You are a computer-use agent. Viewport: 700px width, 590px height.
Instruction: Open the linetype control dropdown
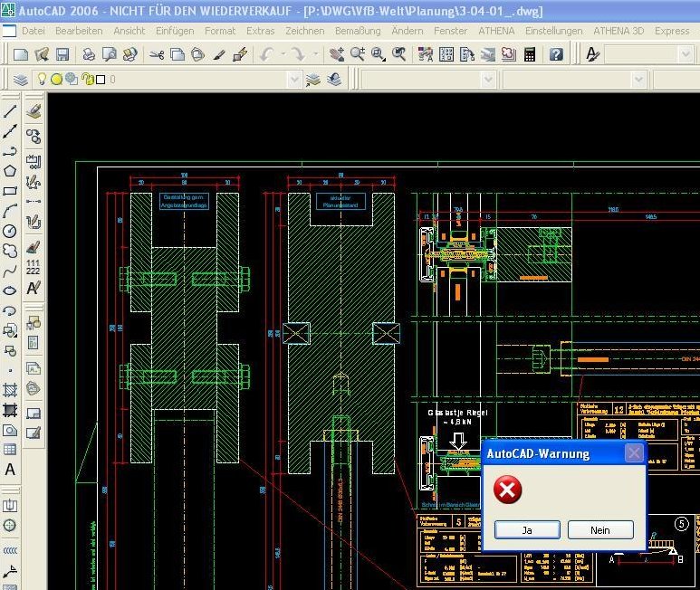638,81
